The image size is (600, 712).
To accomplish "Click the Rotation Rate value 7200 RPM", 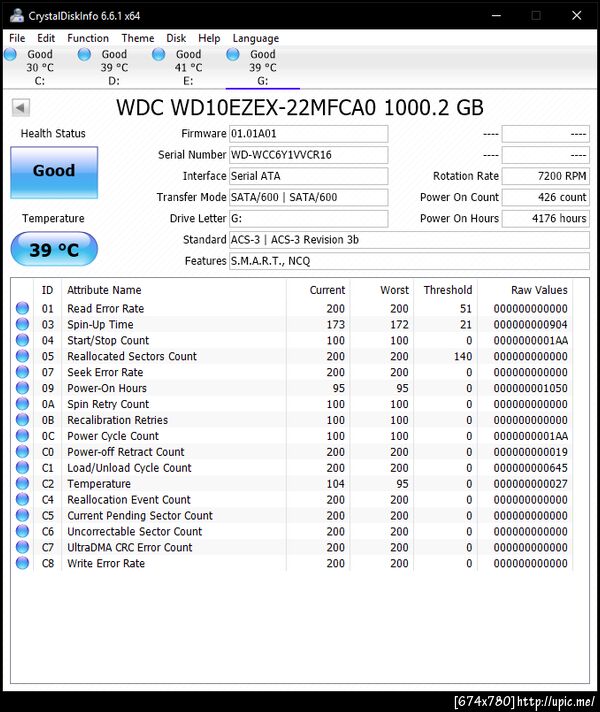I will tap(545, 176).
